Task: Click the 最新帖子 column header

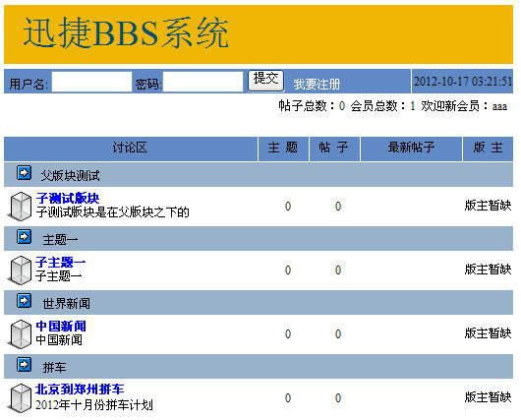Action: click(x=411, y=149)
